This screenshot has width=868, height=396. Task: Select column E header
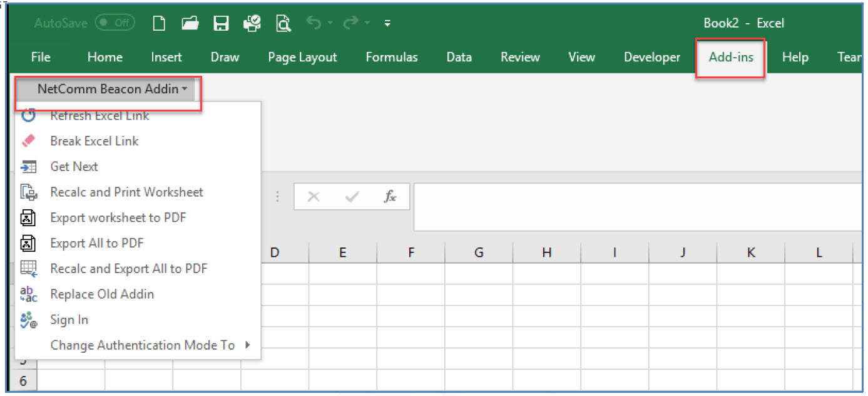point(342,253)
